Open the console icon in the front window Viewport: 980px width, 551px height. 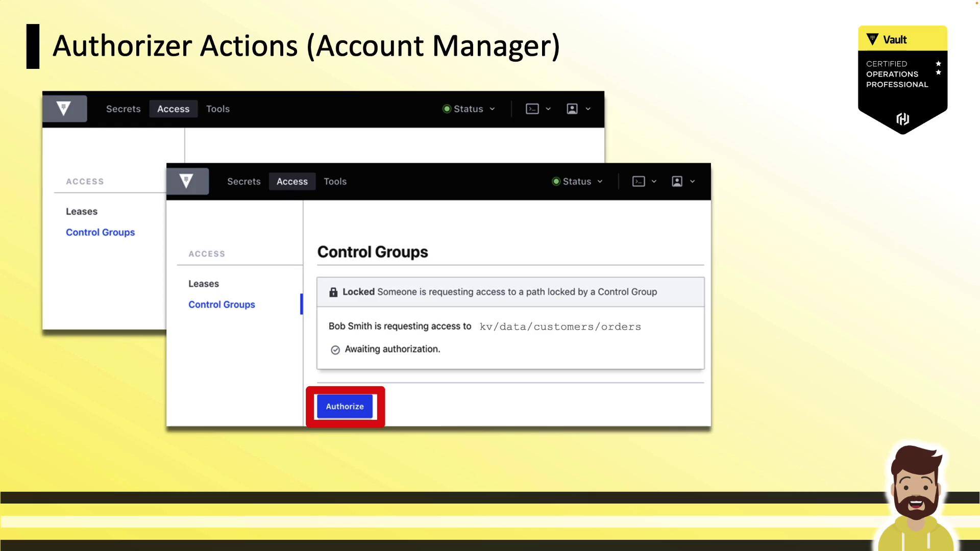[639, 182]
